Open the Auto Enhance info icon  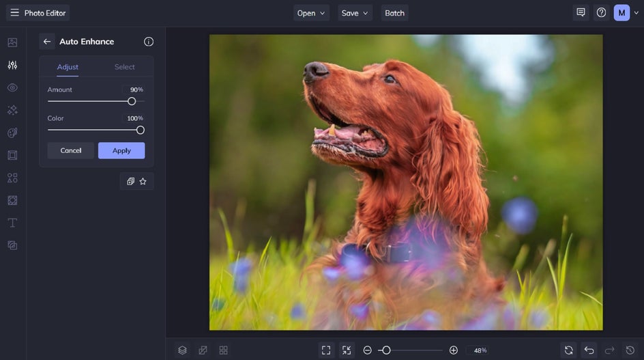(x=149, y=42)
